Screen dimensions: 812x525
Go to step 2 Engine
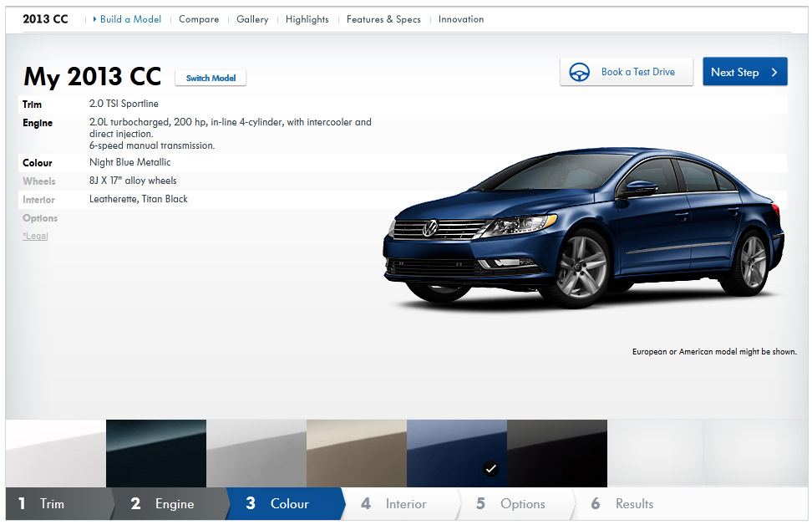click(x=171, y=503)
